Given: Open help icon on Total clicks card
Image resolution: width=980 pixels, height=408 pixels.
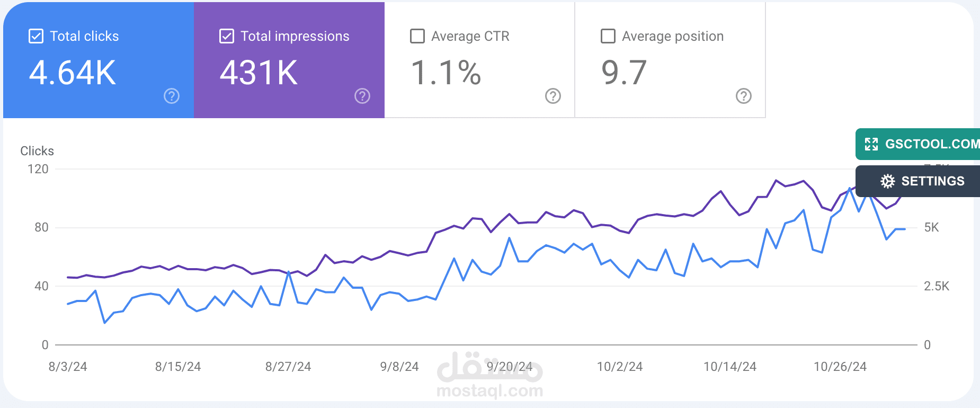Looking at the screenshot, I should click(x=172, y=96).
